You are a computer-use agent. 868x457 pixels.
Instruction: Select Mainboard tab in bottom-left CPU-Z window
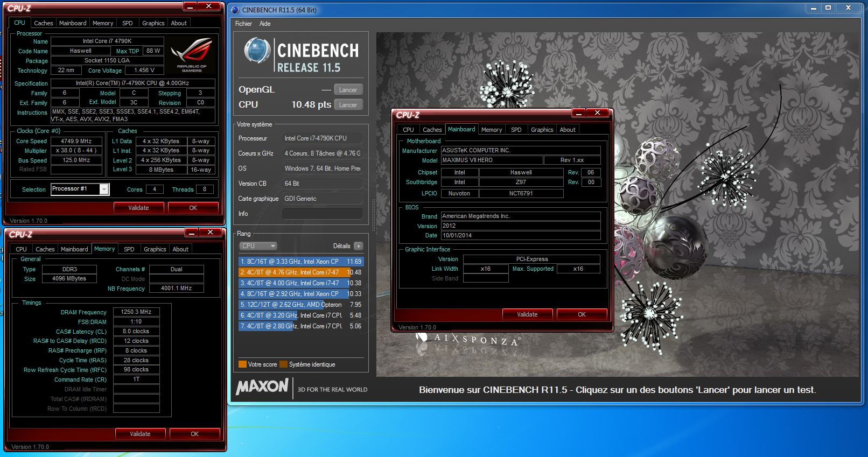(74, 249)
